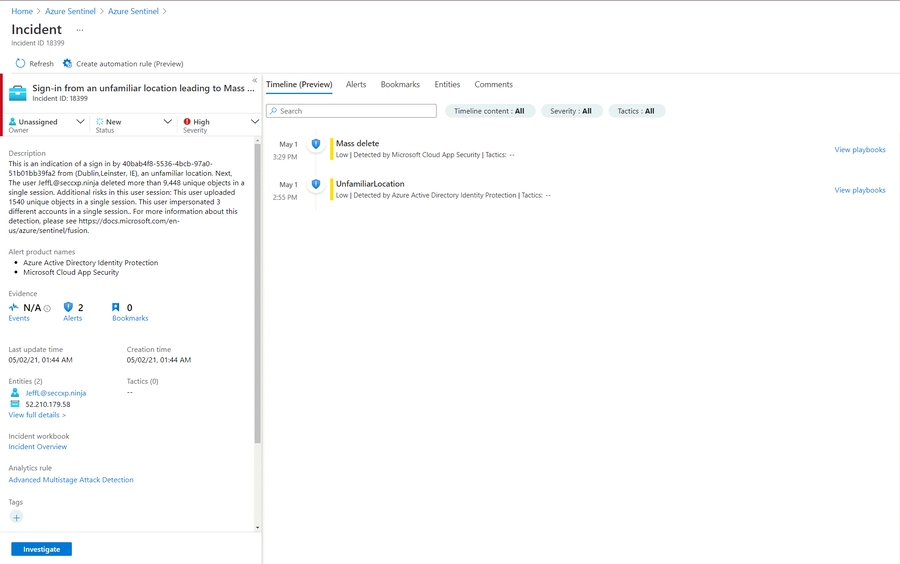Click the Events link
This screenshot has height=564, width=900.
pyautogui.click(x=19, y=318)
